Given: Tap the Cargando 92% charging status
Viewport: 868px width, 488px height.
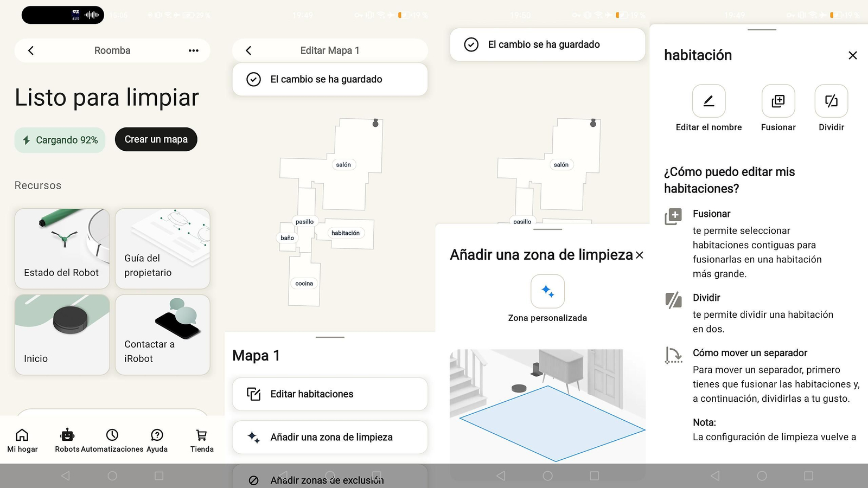Looking at the screenshot, I should (60, 140).
